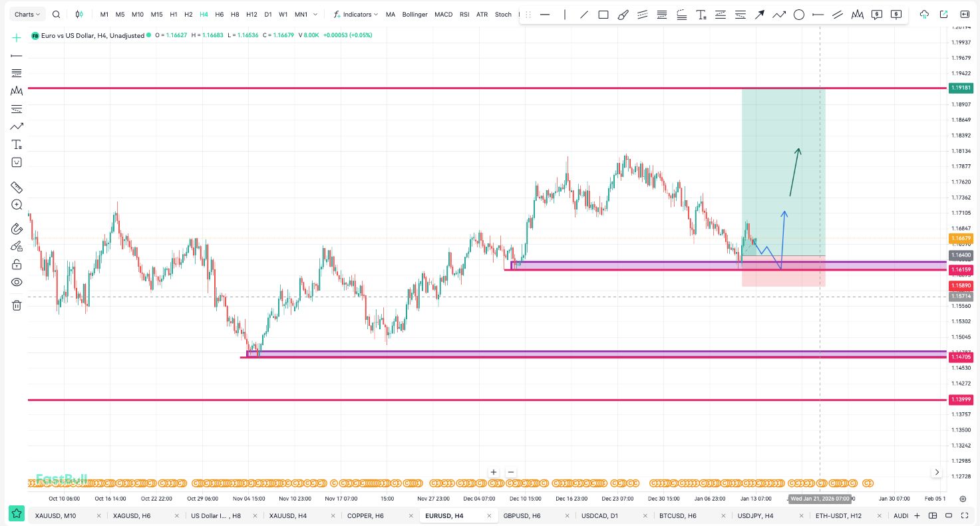Add the MACD indicator
This screenshot has height=526, width=980.
tap(443, 15)
